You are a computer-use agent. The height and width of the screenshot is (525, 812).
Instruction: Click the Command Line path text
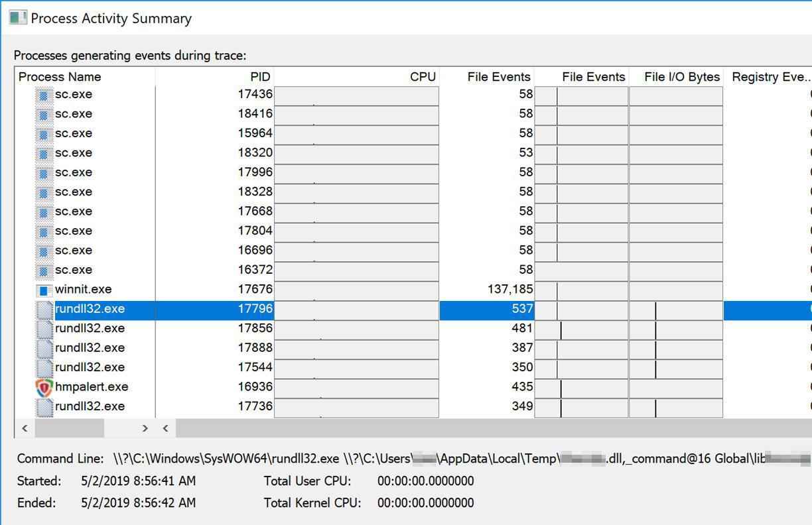462,459
